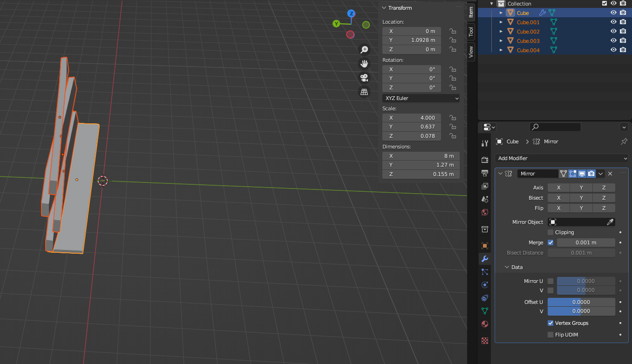The height and width of the screenshot is (364, 632).
Task: Switch to the Tool sidebar tab
Action: (471, 32)
